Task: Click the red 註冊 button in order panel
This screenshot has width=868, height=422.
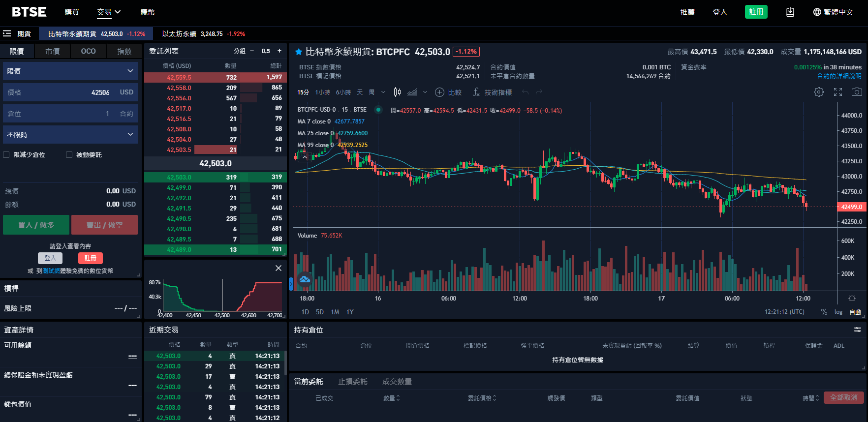Action: (91, 258)
